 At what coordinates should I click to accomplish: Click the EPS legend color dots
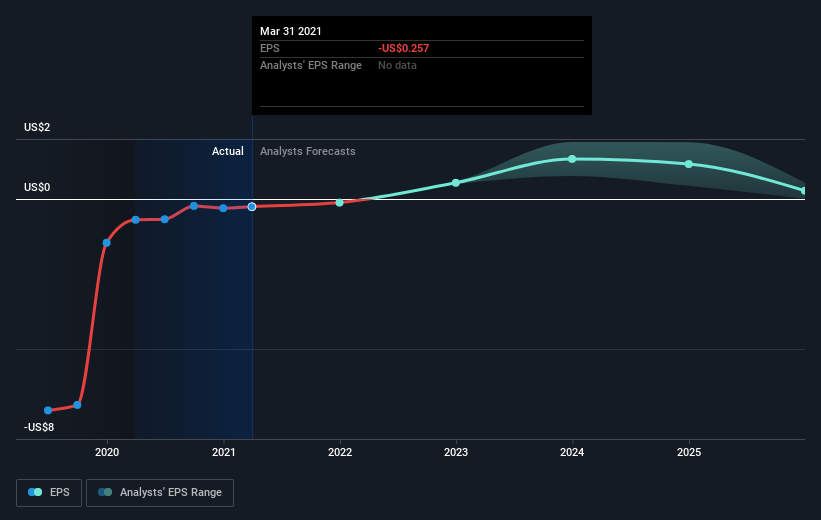[x=35, y=492]
